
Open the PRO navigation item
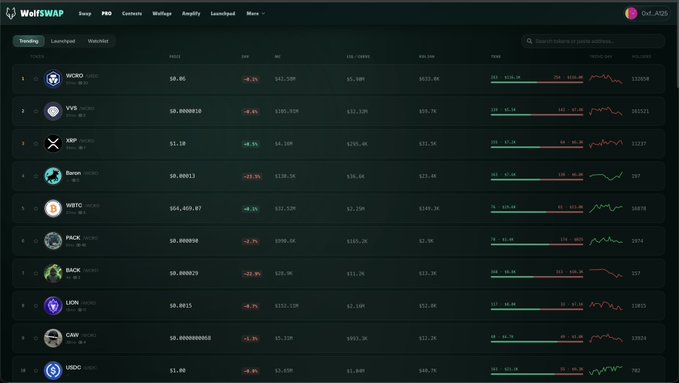[x=107, y=13]
